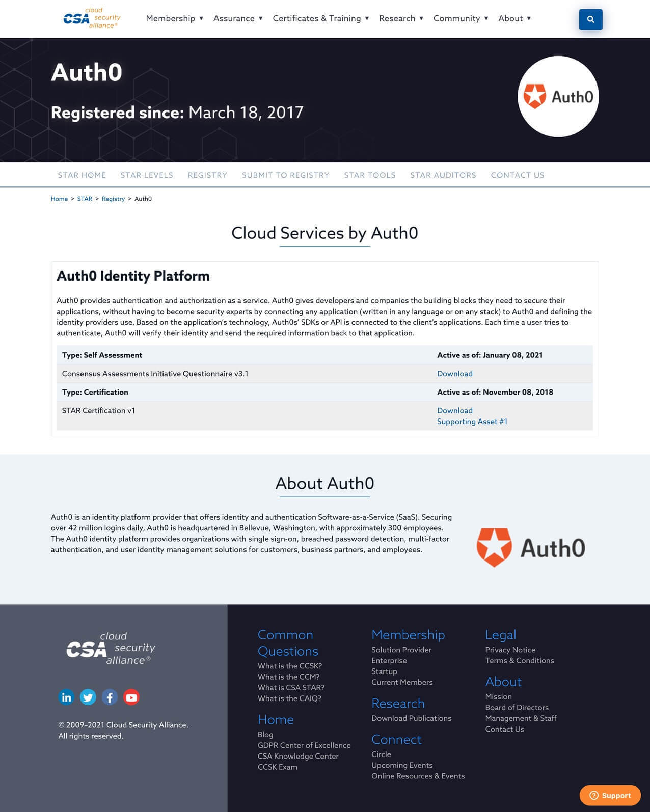The width and height of the screenshot is (650, 812).
Task: Open the Blog footer link
Action: [265, 735]
